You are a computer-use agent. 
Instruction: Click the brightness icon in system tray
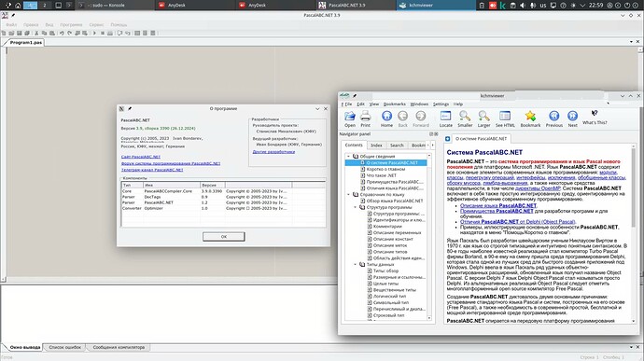click(573, 6)
